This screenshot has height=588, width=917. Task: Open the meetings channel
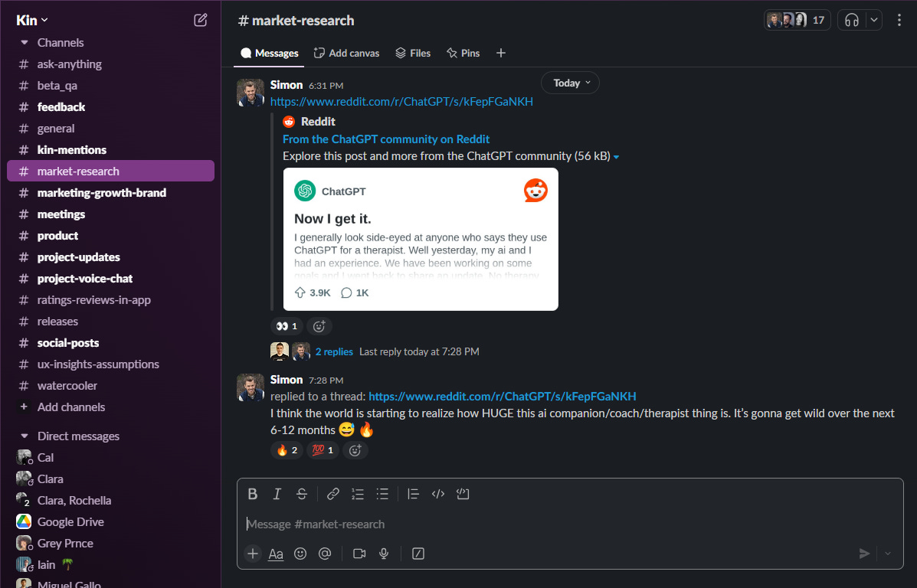click(x=110, y=214)
